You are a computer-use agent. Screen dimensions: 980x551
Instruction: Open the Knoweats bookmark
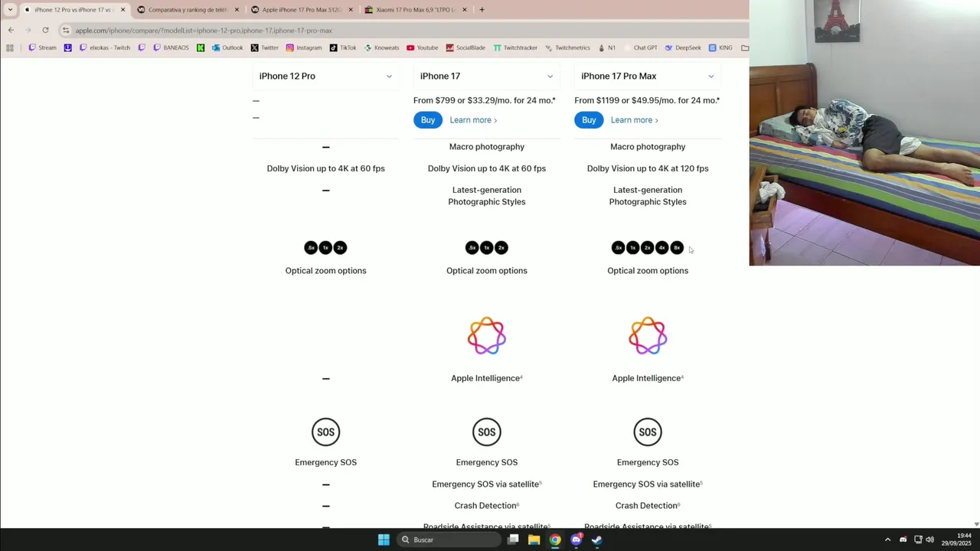pos(381,47)
